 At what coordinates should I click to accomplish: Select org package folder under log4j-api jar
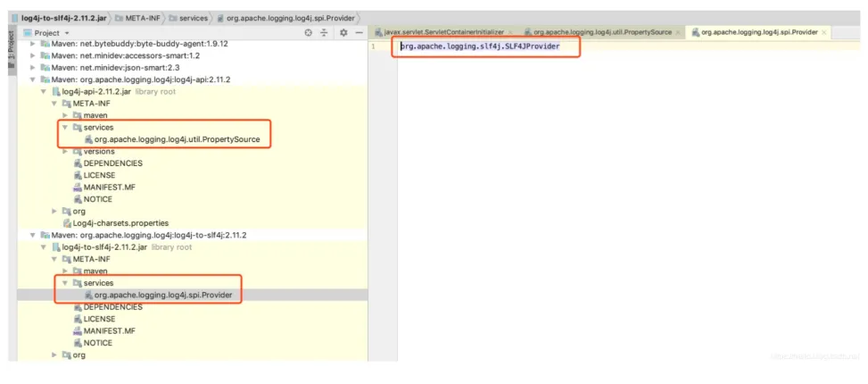(x=192, y=211)
